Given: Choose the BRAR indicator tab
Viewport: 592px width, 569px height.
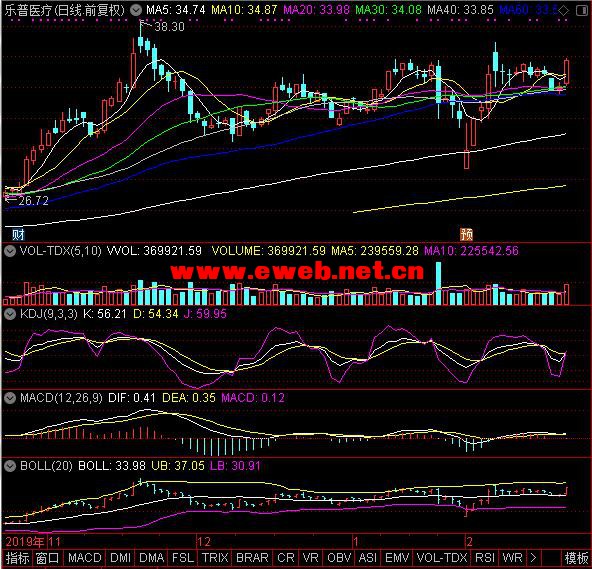Looking at the screenshot, I should tap(252, 558).
